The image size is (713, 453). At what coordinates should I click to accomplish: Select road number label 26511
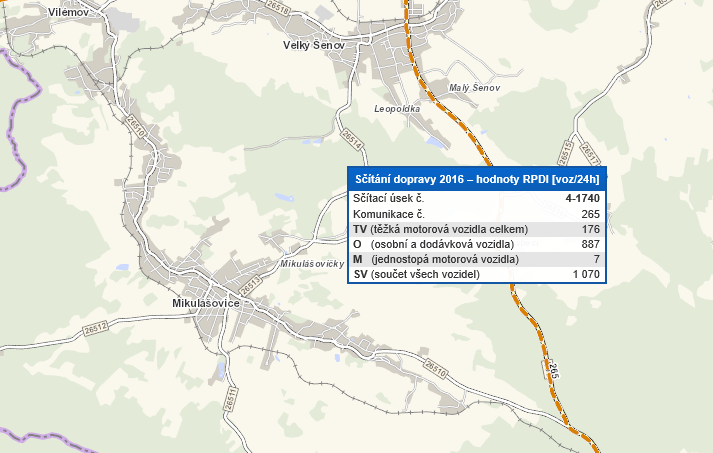click(x=231, y=399)
